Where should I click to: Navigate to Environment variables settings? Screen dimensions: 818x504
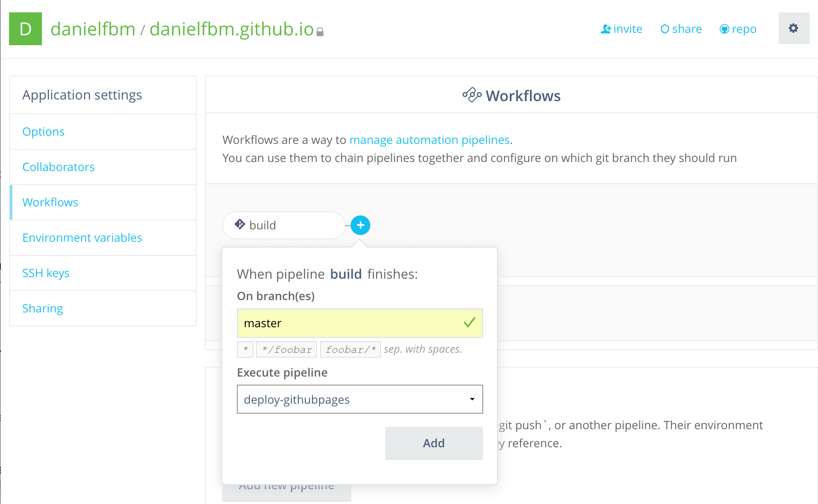[82, 237]
